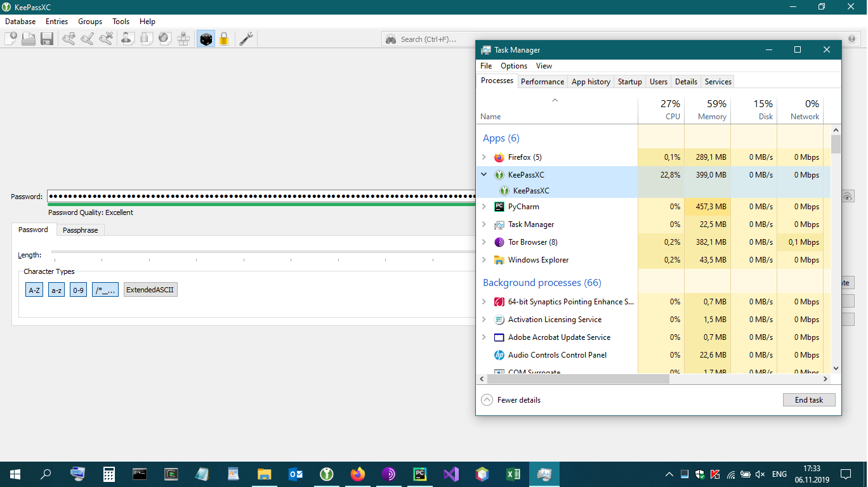Click the Copy URL globe icon
Viewport: 868px width, 487px height.
(165, 39)
